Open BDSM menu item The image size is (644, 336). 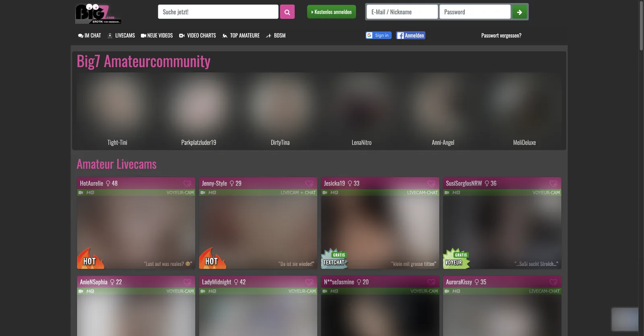point(276,35)
